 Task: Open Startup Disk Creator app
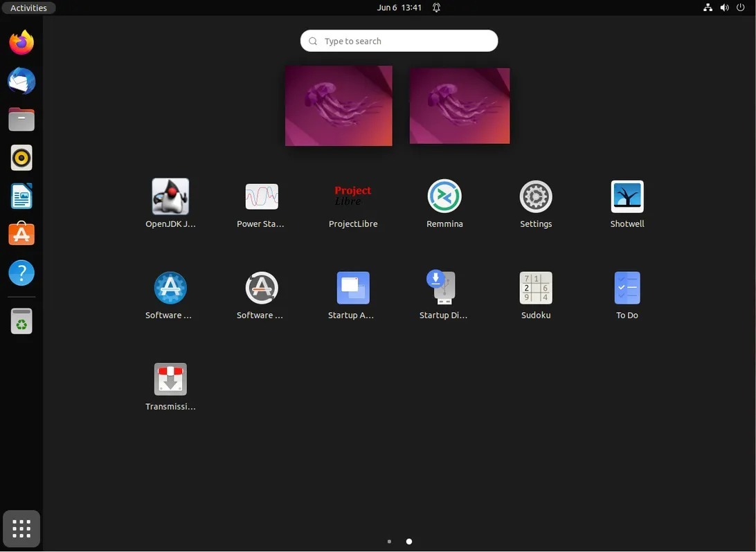tap(444, 288)
